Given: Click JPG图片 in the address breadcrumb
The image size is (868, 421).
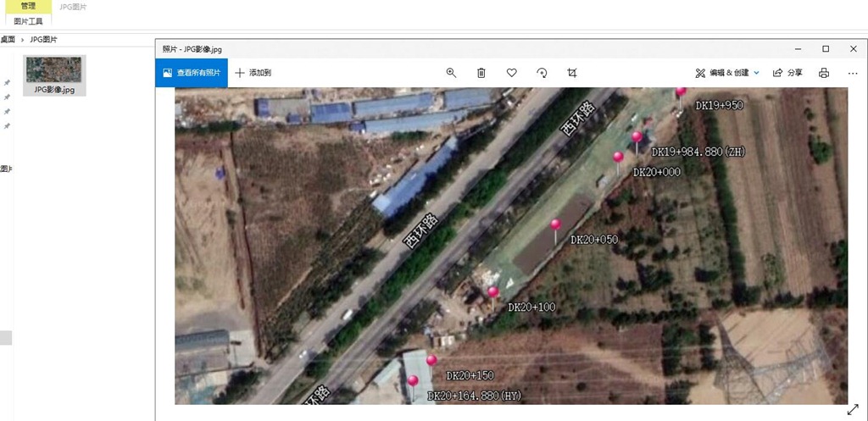Looking at the screenshot, I should tap(43, 40).
